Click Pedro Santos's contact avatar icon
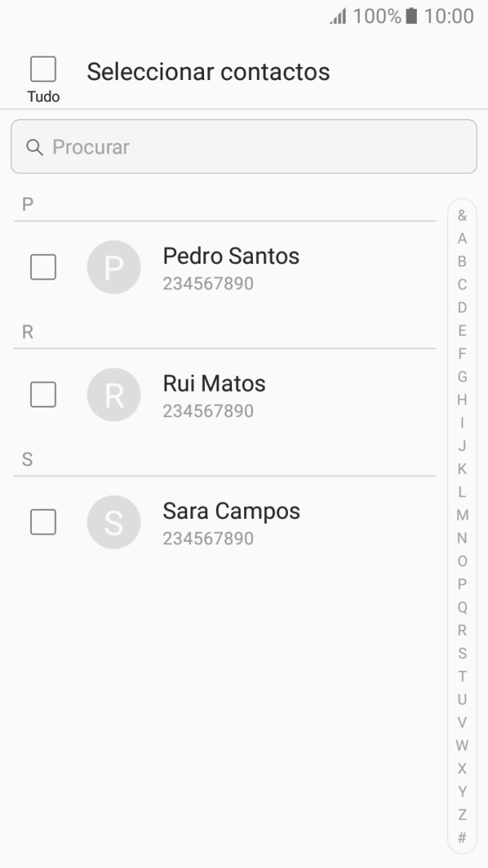This screenshot has height=868, width=488. pos(114,267)
